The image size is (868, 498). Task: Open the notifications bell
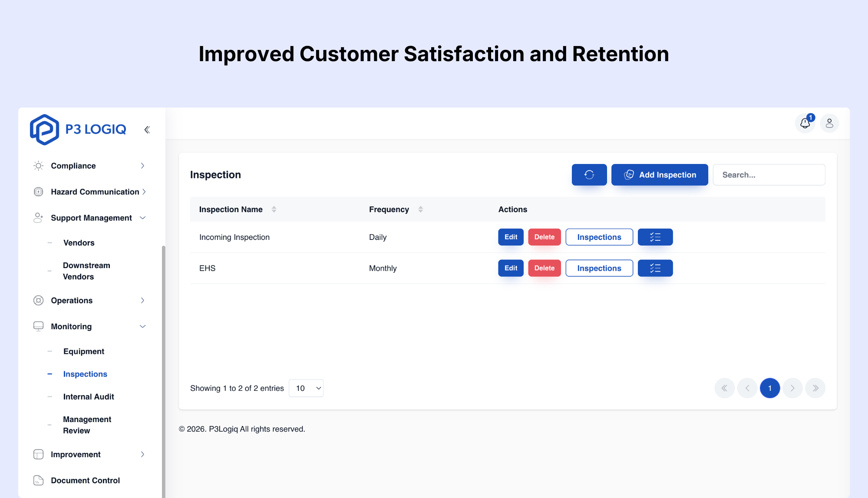[x=805, y=123]
